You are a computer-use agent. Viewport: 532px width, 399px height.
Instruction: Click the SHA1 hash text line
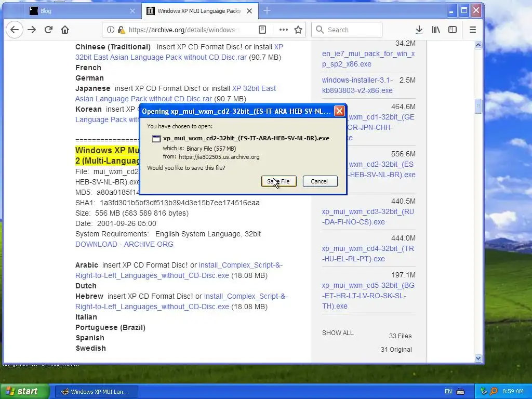click(x=167, y=203)
